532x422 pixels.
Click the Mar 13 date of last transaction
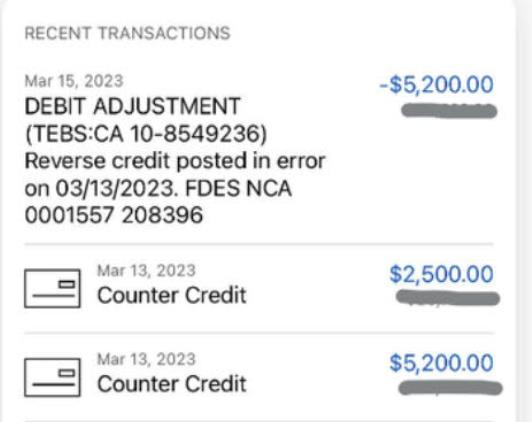pyautogui.click(x=147, y=359)
